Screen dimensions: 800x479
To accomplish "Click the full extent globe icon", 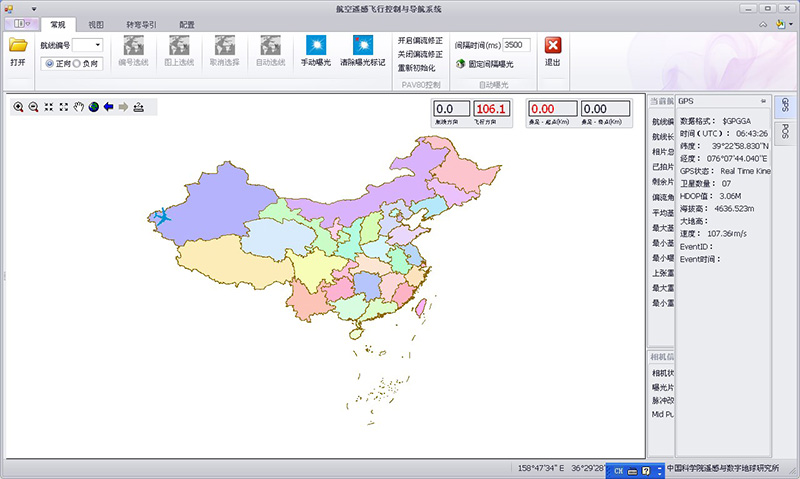I will tap(94, 106).
